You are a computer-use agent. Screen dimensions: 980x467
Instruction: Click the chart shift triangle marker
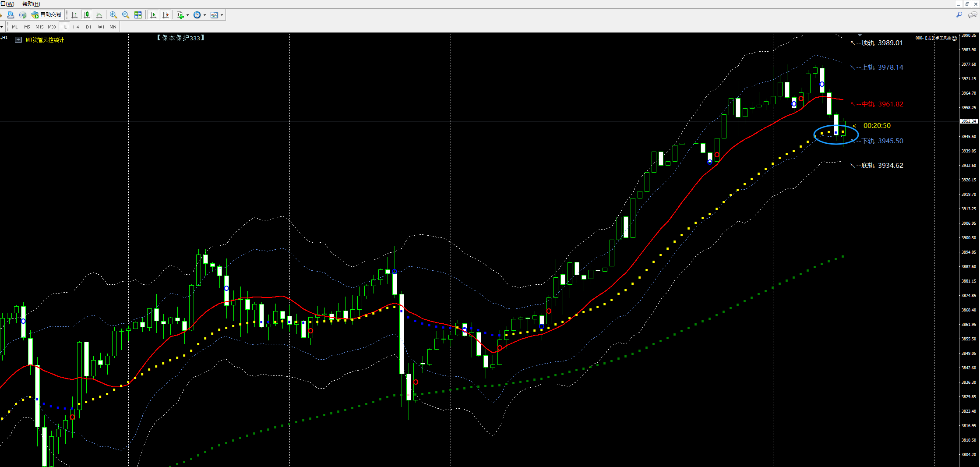pos(860,35)
